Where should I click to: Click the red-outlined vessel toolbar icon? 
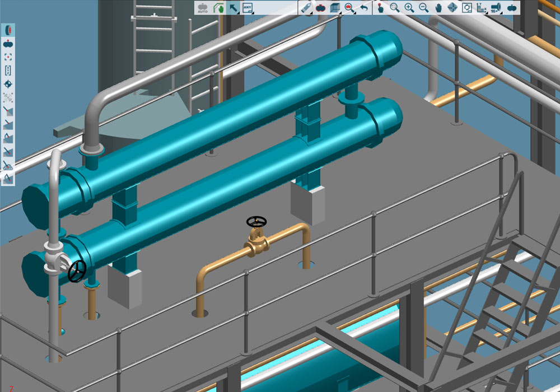click(x=320, y=8)
